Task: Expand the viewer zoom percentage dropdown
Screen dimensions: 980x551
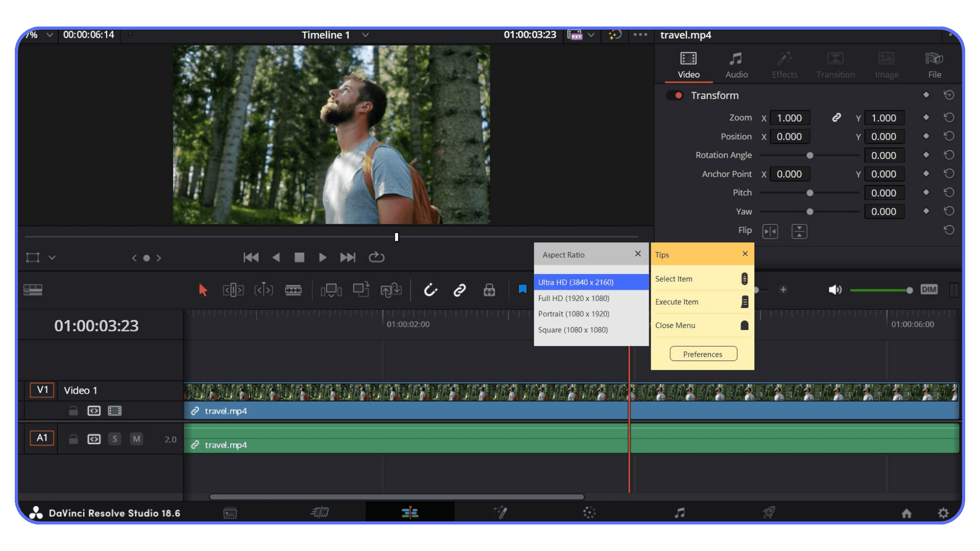Action: 50,35
